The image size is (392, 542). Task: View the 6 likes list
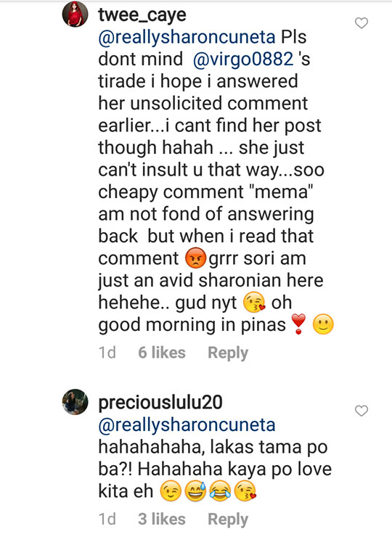[162, 353]
